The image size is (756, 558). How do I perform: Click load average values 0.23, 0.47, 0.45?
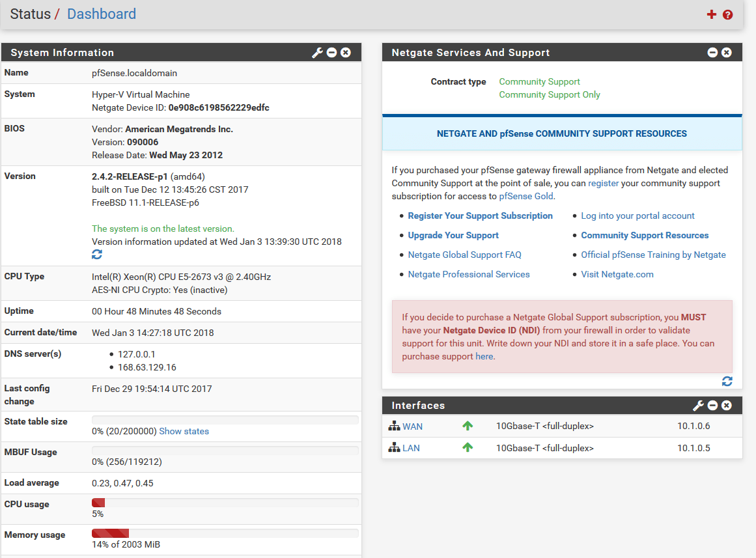(x=122, y=483)
